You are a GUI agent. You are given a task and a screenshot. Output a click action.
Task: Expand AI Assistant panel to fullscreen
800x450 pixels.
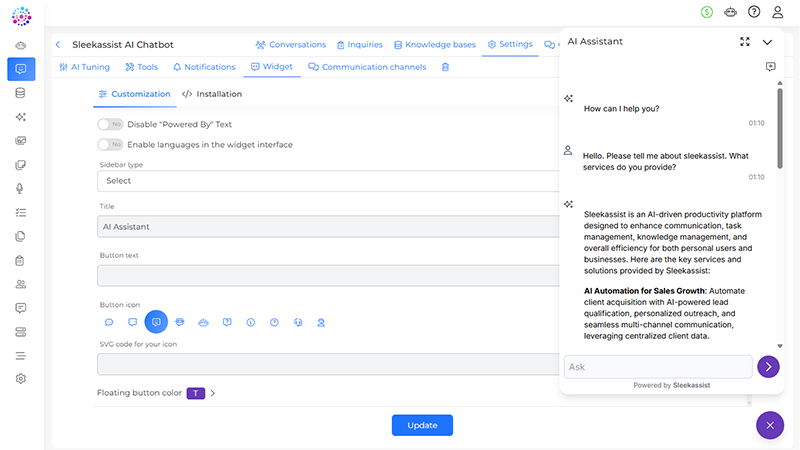pyautogui.click(x=744, y=42)
